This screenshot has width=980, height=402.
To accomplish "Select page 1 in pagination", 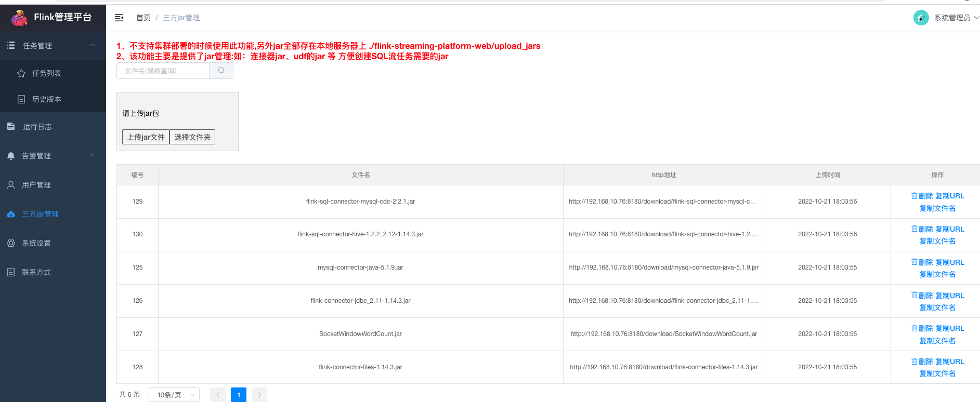I will 239,395.
